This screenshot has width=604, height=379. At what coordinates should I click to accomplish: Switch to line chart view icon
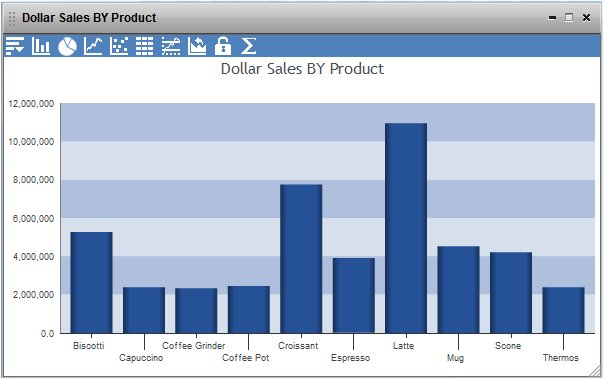point(93,46)
